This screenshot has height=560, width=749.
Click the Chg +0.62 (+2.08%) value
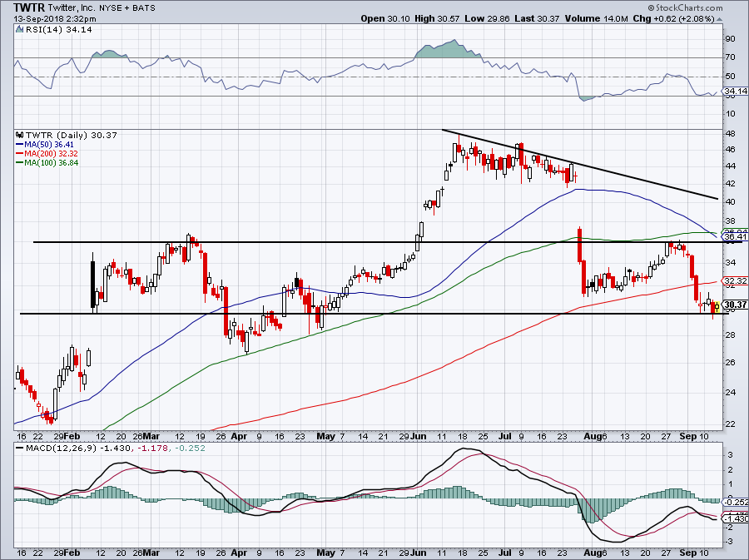coord(673,18)
